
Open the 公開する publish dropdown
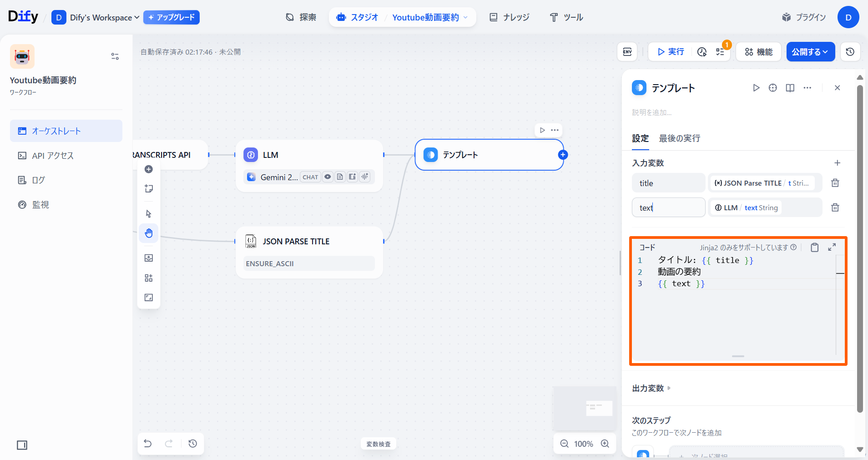tap(810, 52)
